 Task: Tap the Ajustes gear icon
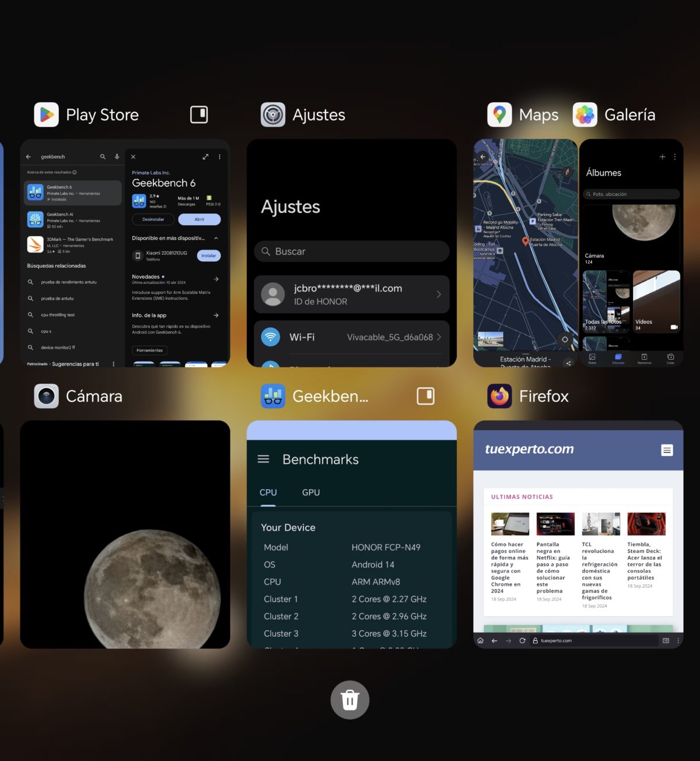coord(272,114)
